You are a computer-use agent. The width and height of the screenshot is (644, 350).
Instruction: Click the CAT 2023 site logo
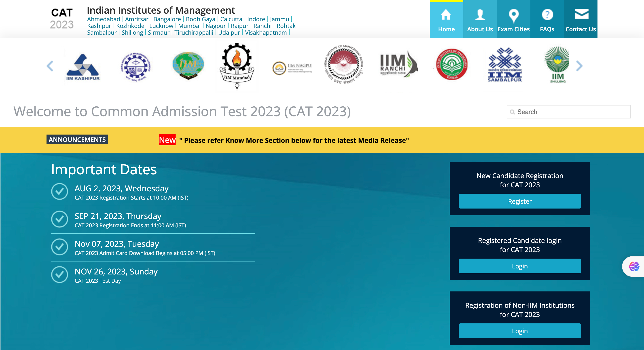pyautogui.click(x=62, y=19)
